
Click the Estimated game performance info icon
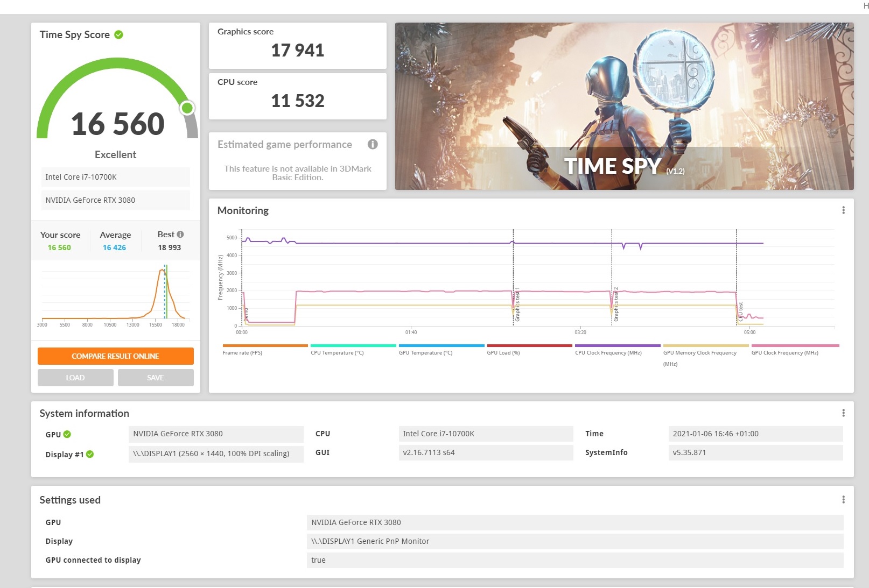[x=373, y=144]
